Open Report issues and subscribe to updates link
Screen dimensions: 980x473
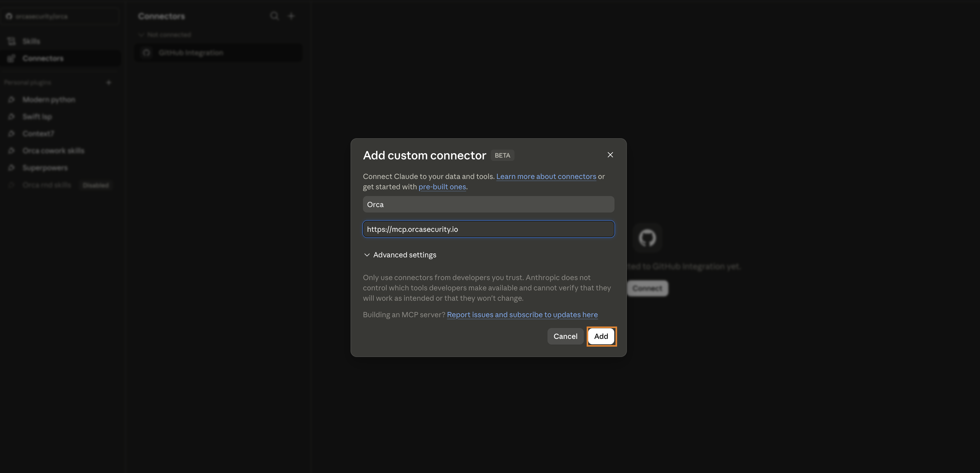[522, 315]
